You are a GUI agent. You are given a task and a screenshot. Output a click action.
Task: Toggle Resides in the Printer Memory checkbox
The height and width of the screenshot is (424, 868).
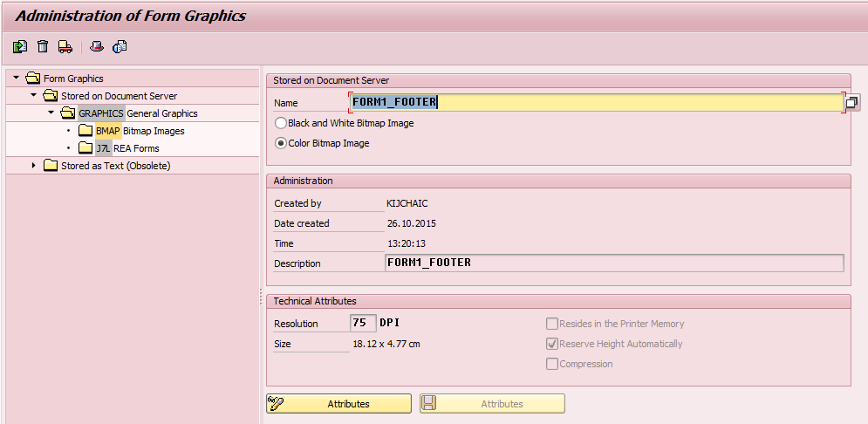[x=552, y=324]
